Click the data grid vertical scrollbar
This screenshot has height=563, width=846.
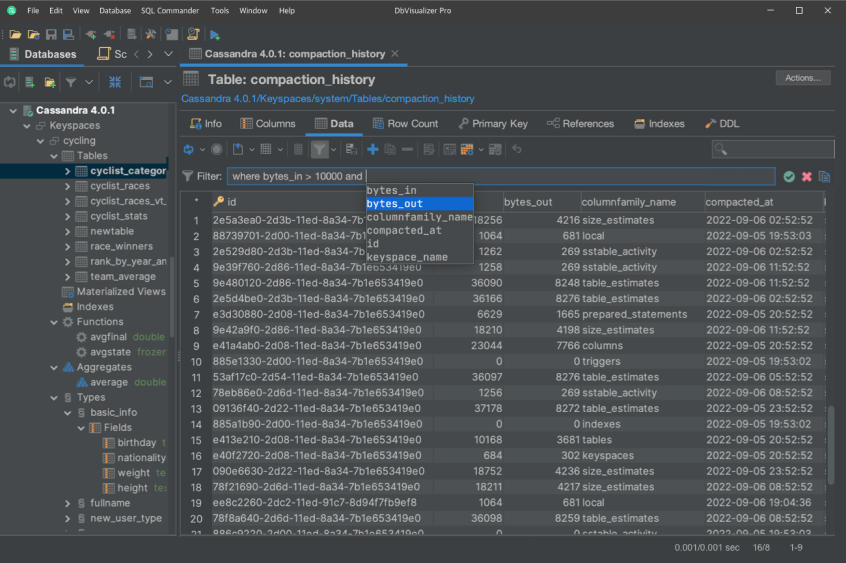(x=831, y=443)
